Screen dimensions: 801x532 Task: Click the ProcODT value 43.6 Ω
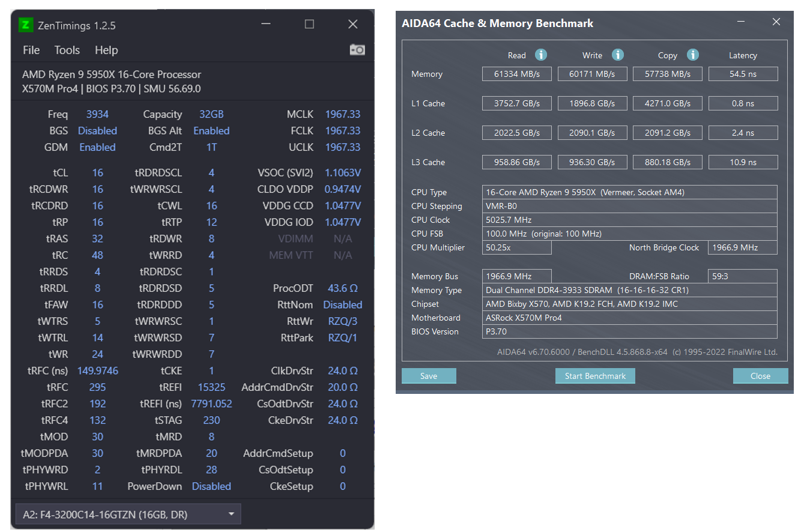[343, 288]
